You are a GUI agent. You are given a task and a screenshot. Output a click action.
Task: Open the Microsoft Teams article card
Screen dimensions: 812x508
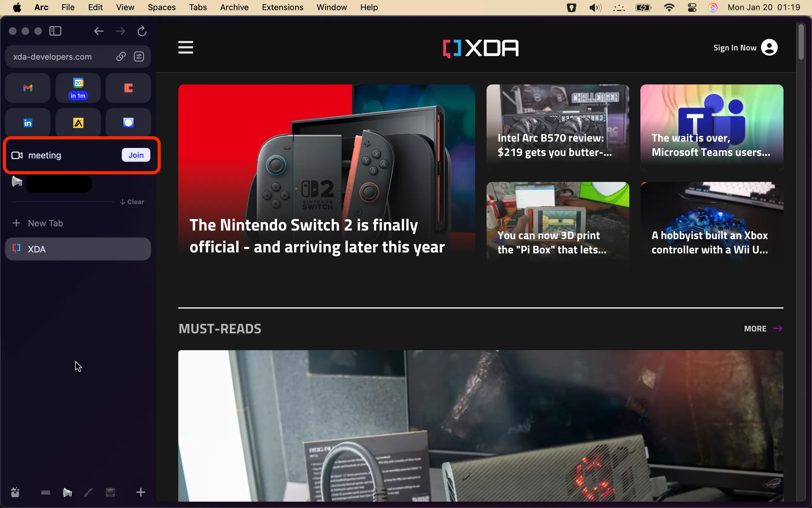tap(712, 127)
